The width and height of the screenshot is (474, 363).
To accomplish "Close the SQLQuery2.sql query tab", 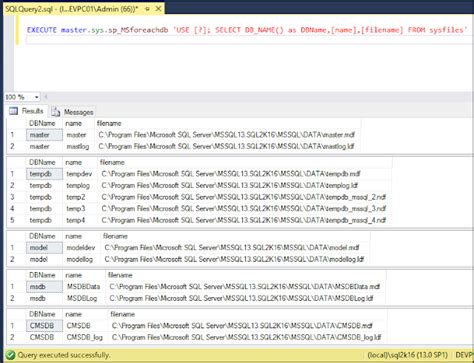I will tap(158, 9).
